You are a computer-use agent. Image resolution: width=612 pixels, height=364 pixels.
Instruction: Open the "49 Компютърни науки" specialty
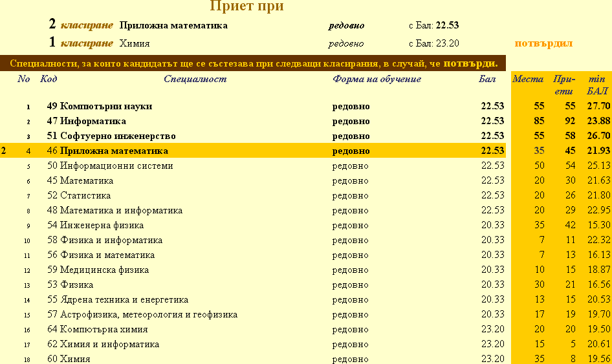click(100, 106)
